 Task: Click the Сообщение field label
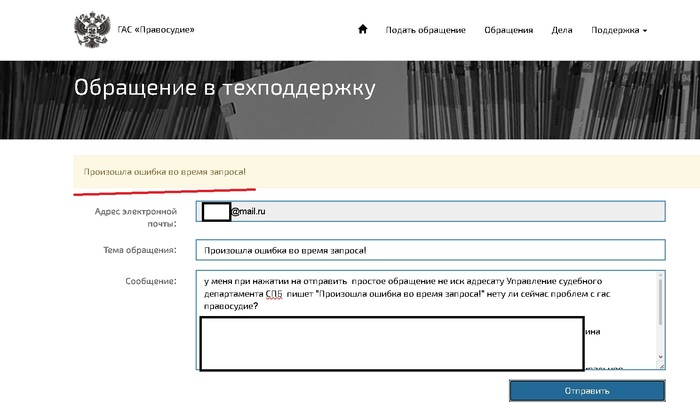click(x=152, y=281)
